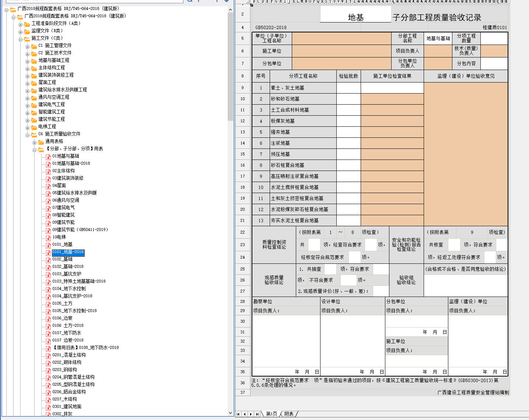The width and height of the screenshot is (529, 420).
Task: Select the file icon for 08智能建筑
Action: pyautogui.click(x=48, y=216)
